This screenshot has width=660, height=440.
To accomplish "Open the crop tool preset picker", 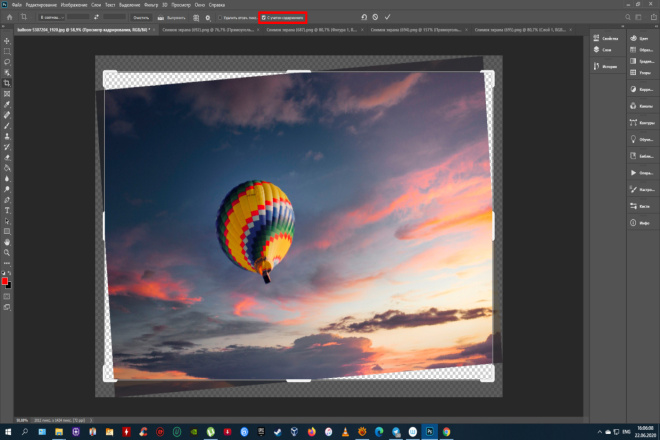I will [x=24, y=17].
